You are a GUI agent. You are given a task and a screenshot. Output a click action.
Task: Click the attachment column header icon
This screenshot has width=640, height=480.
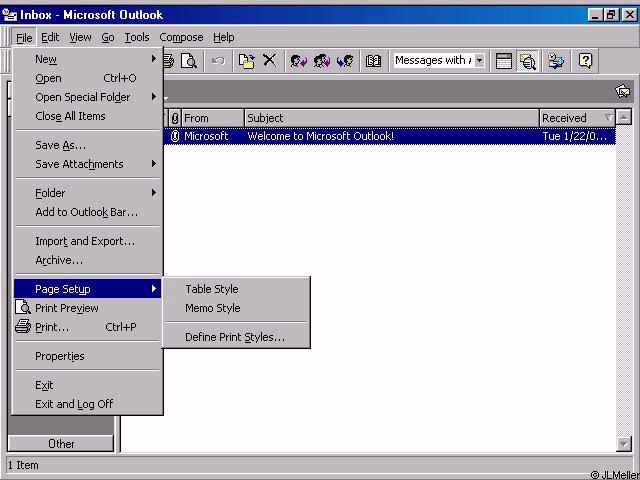click(175, 118)
